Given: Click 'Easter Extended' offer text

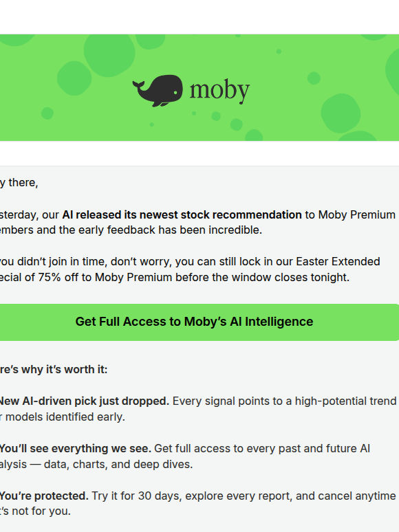Looking at the screenshot, I should coord(338,262).
